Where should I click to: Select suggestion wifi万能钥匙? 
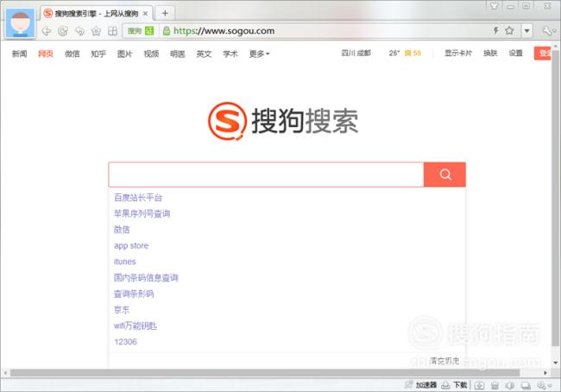pos(136,326)
